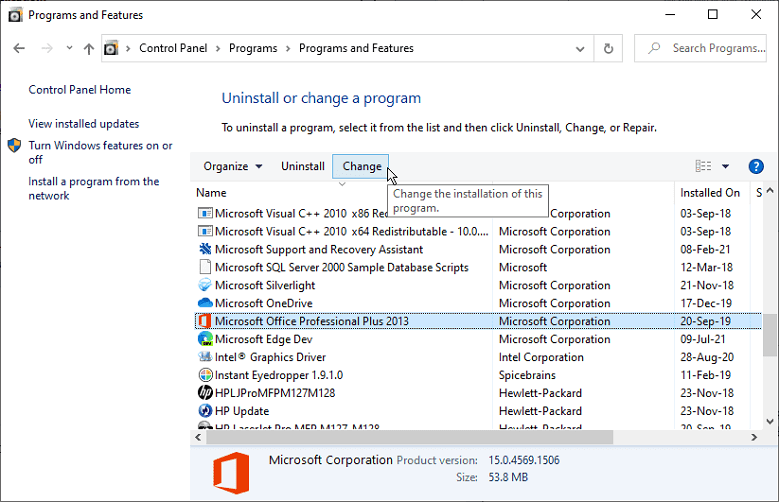The image size is (779, 502).
Task: Select Microsoft Support and Recovery Assistant text
Action: click(x=319, y=250)
